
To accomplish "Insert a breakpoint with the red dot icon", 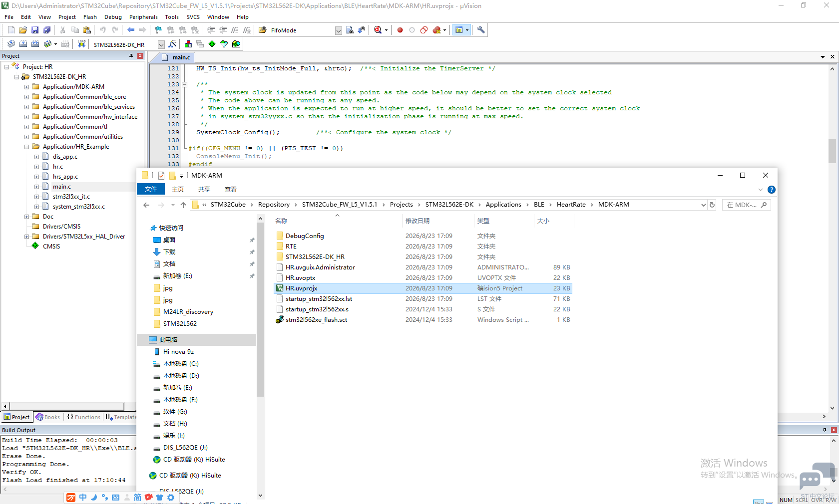I will pos(400,30).
